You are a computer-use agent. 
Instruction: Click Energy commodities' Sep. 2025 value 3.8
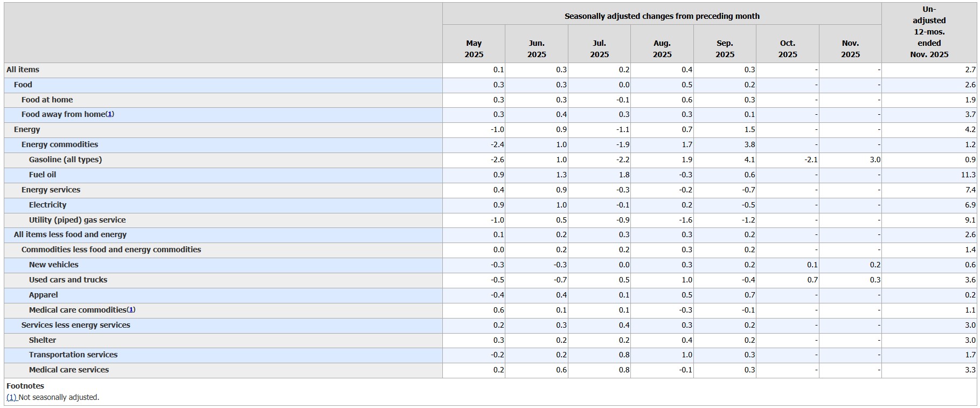pyautogui.click(x=749, y=144)
